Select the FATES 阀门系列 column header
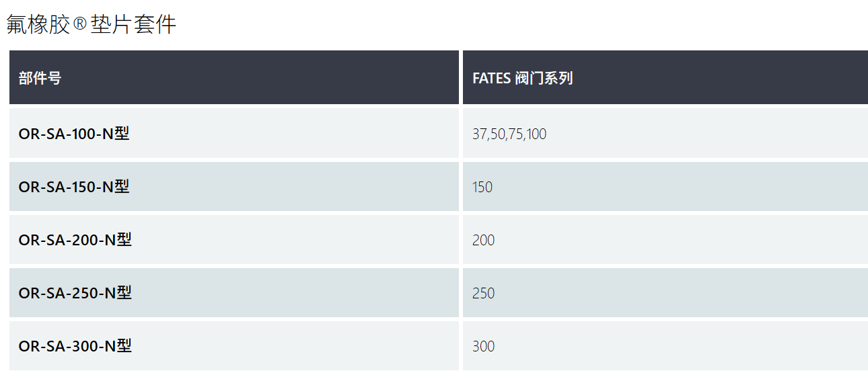This screenshot has width=868, height=377. pyautogui.click(x=665, y=77)
